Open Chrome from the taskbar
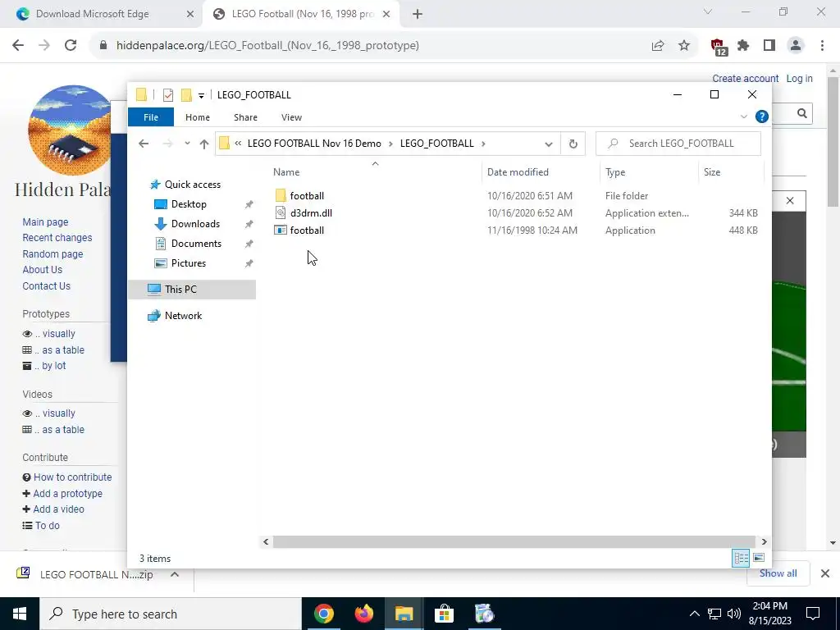The height and width of the screenshot is (630, 840). click(323, 614)
